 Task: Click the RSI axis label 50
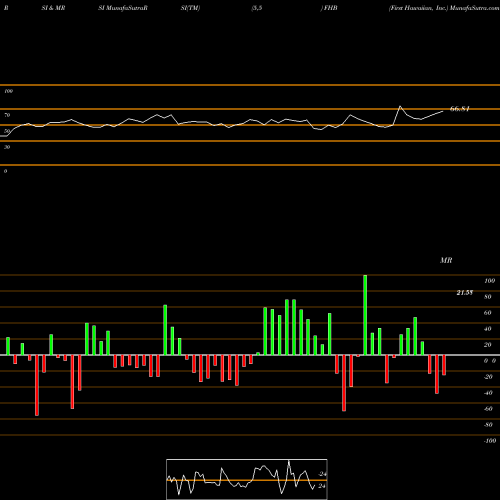7,131
